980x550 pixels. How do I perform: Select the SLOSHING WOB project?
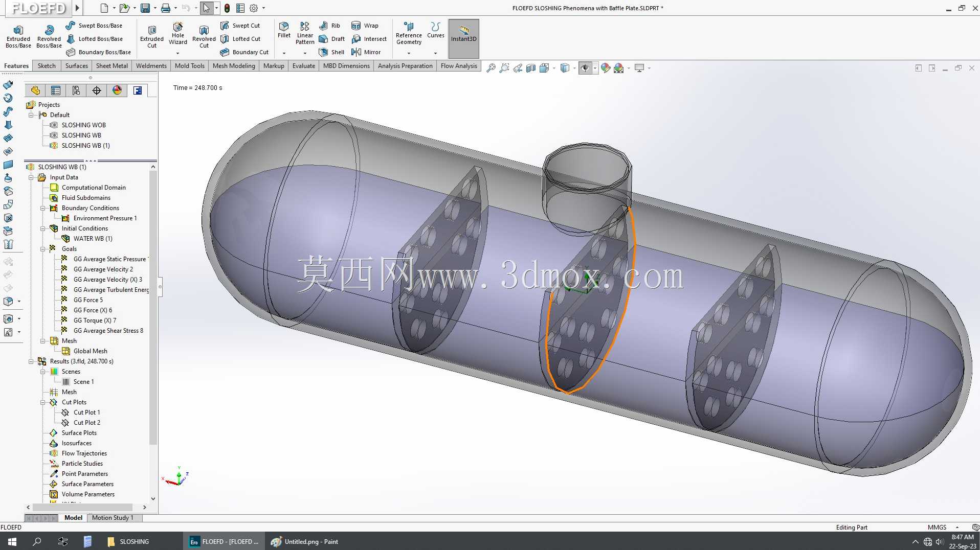point(83,125)
